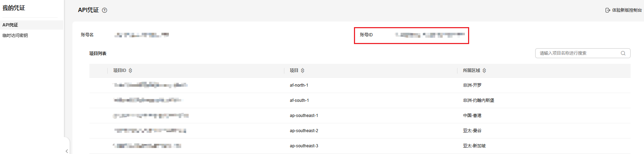644x154 pixels.
Task: Select the ap-southeast-2 project name
Action: pos(304,131)
